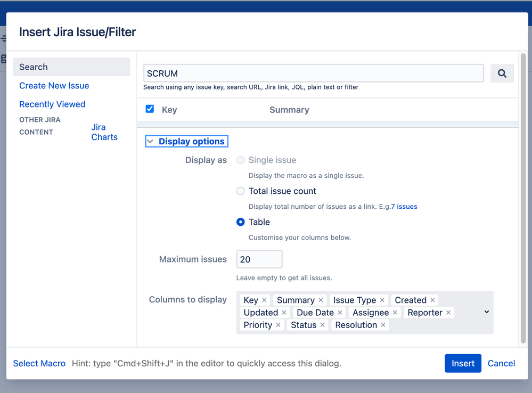532x393 pixels.
Task: Select the Total issue count option
Action: [241, 191]
